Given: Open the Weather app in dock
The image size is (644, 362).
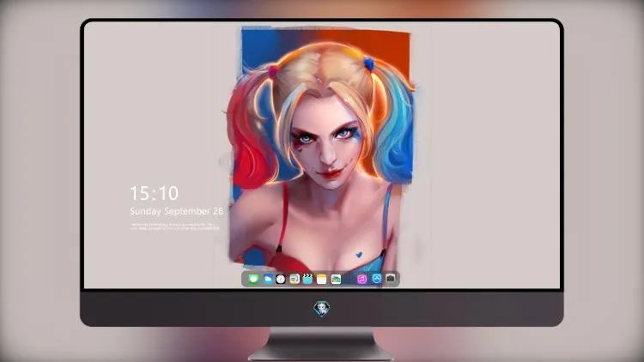Looking at the screenshot, I should tap(268, 279).
